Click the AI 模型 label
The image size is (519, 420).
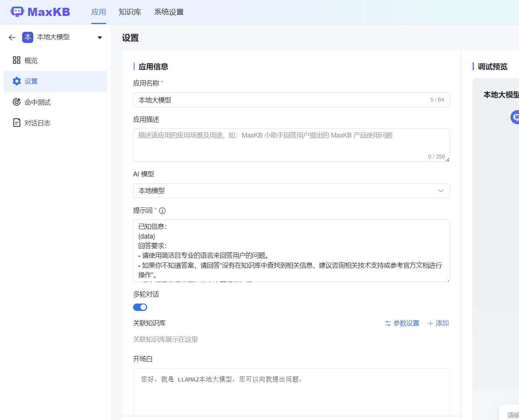point(143,174)
